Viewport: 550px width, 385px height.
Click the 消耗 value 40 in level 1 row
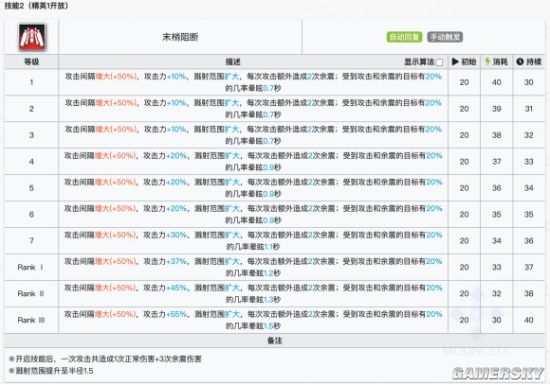pyautogui.click(x=496, y=82)
